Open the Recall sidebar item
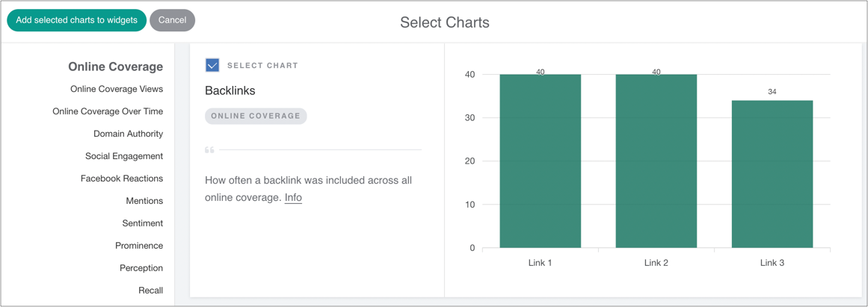The width and height of the screenshot is (868, 307). [x=150, y=291]
